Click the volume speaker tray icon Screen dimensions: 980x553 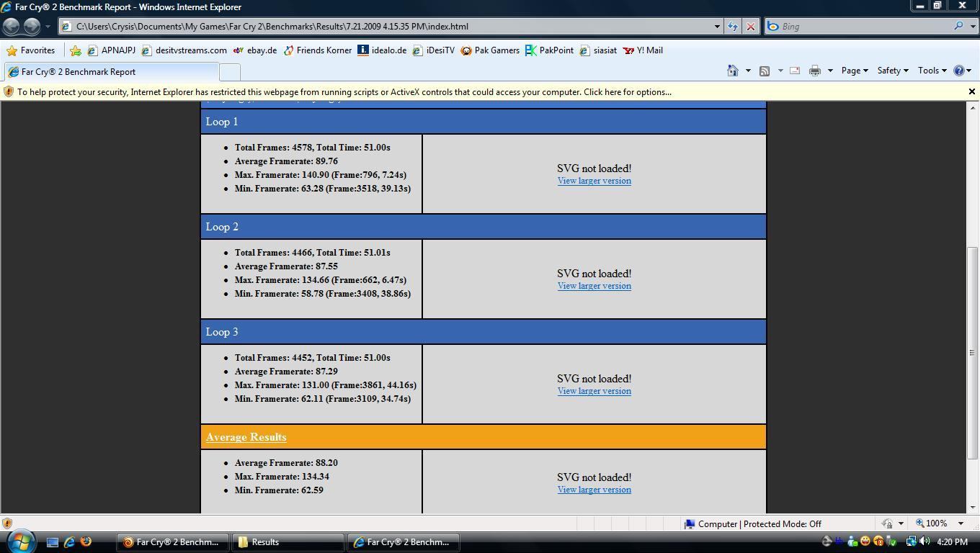tap(925, 541)
